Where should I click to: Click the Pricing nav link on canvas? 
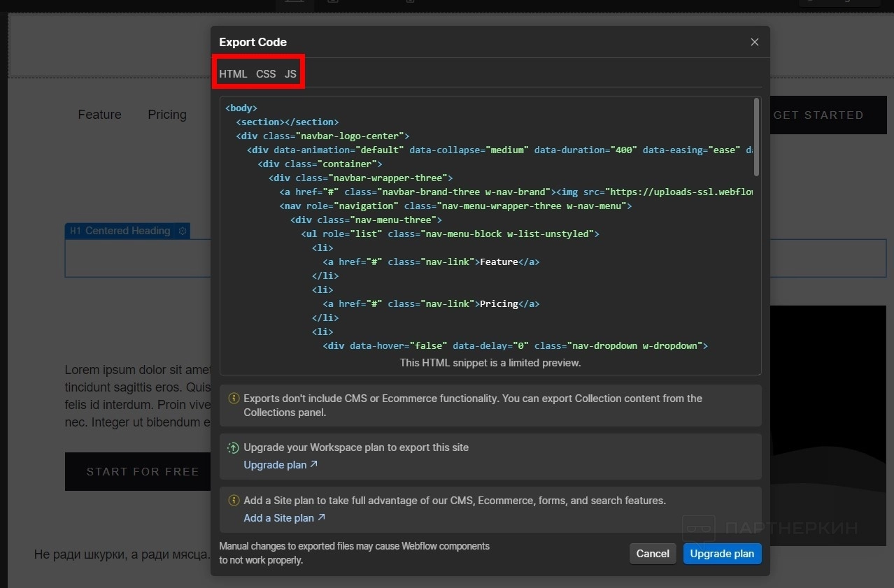[167, 115]
